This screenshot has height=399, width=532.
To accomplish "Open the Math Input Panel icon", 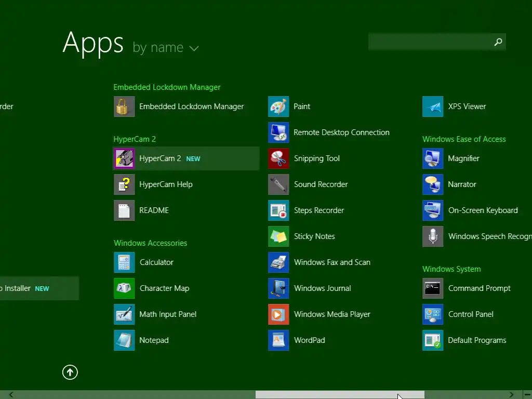I will pyautogui.click(x=124, y=314).
